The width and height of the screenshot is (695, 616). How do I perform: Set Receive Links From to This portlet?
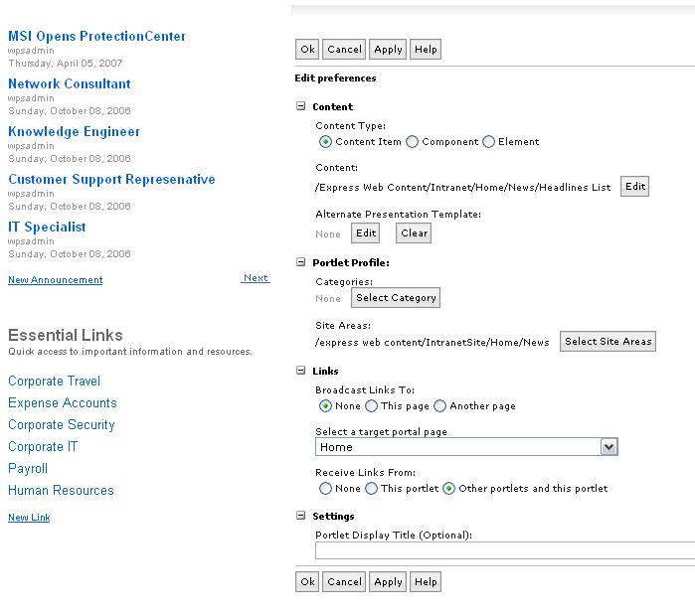[x=372, y=489]
